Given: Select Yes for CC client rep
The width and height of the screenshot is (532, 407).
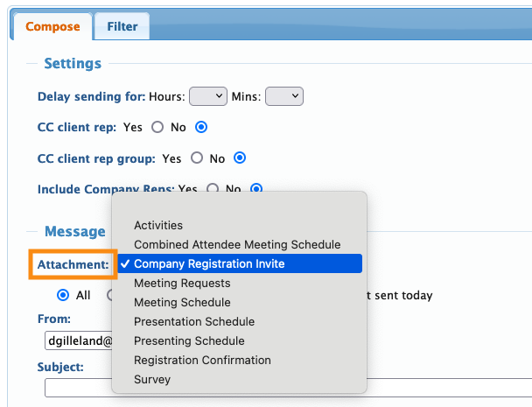Looking at the screenshot, I should coord(157,127).
